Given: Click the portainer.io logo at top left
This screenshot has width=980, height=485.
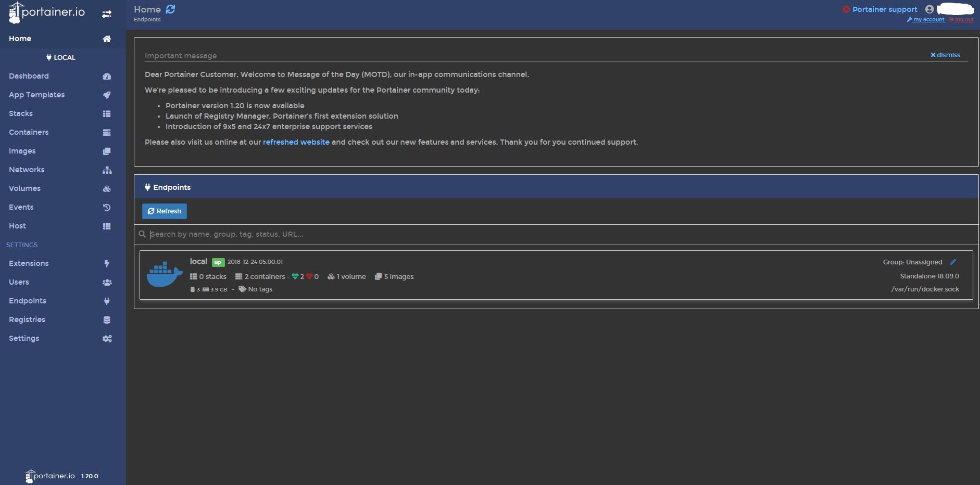Looking at the screenshot, I should pyautogui.click(x=47, y=13).
